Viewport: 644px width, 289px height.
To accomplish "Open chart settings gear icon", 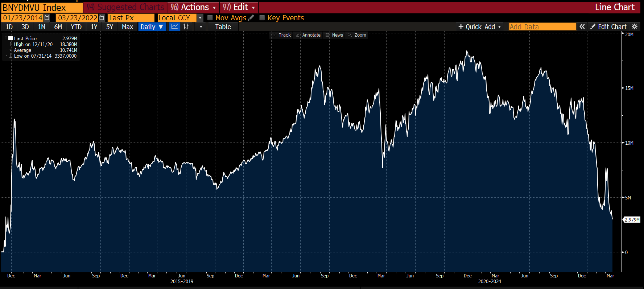I will pyautogui.click(x=635, y=26).
